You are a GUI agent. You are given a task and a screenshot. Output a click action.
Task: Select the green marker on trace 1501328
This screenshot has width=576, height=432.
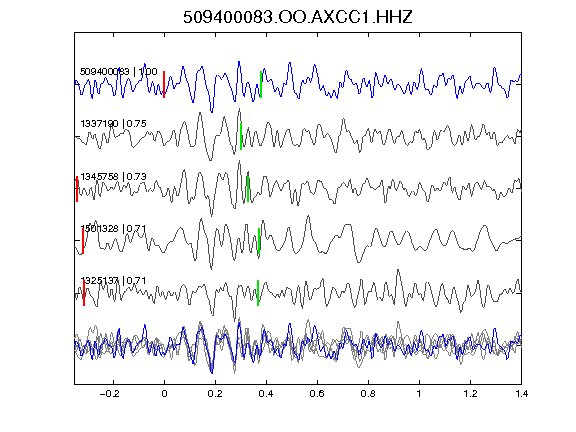click(259, 241)
